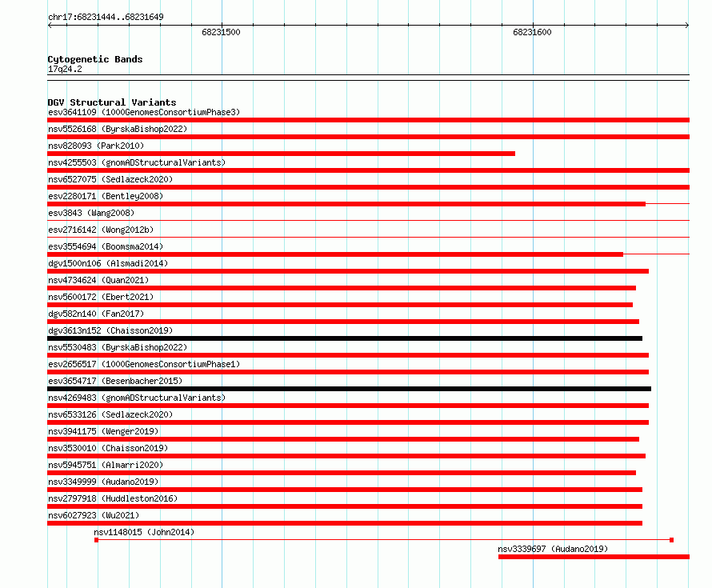The image size is (712, 588).
Task: Open variant nsv5530483 (ByrskaBishop2022)
Action: pyautogui.click(x=118, y=347)
